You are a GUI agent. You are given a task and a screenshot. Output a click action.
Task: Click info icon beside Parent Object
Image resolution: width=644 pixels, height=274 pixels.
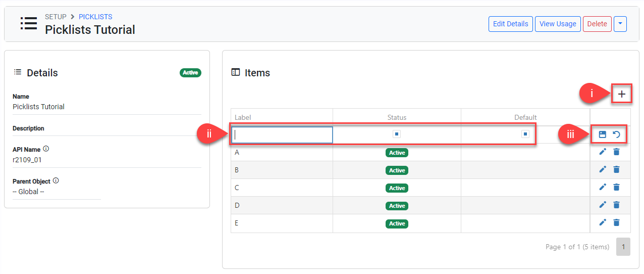point(56,181)
